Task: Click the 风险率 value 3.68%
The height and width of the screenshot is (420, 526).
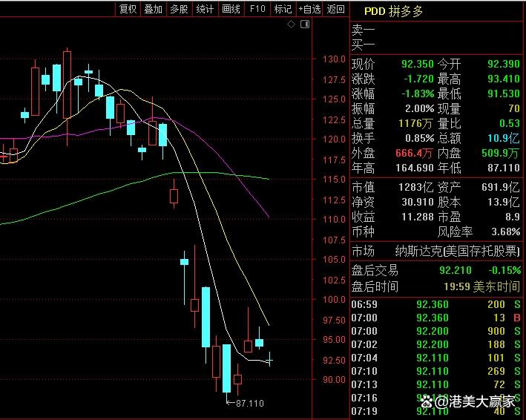Action: coord(505,232)
